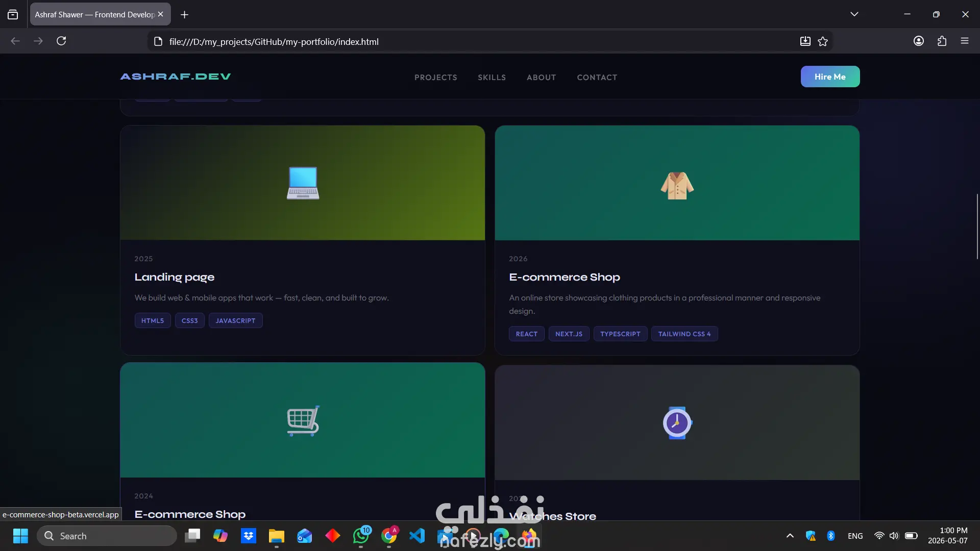Screen dimensions: 980x551
Task: Go back to the previous page
Action: [15, 41]
